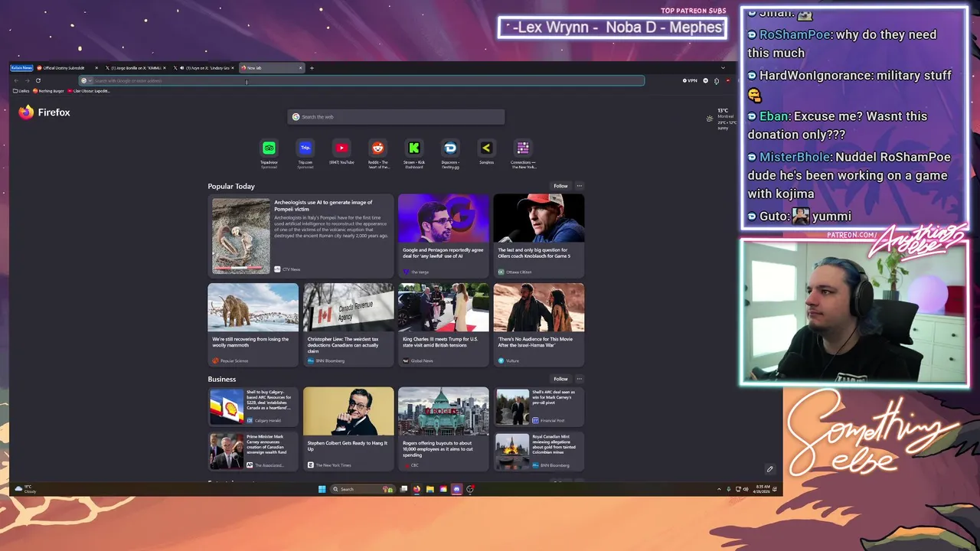The image size is (980, 551).
Task: Open the Dailies bookmarks folder
Action: click(x=21, y=91)
